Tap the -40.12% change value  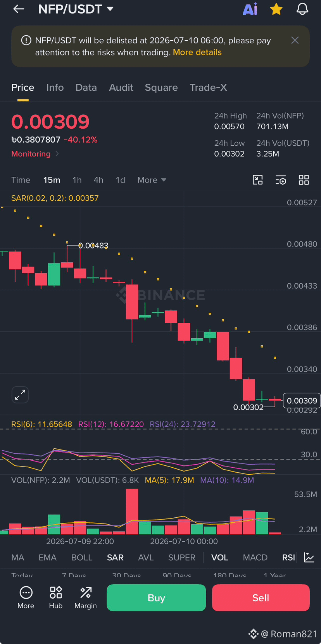coord(81,140)
